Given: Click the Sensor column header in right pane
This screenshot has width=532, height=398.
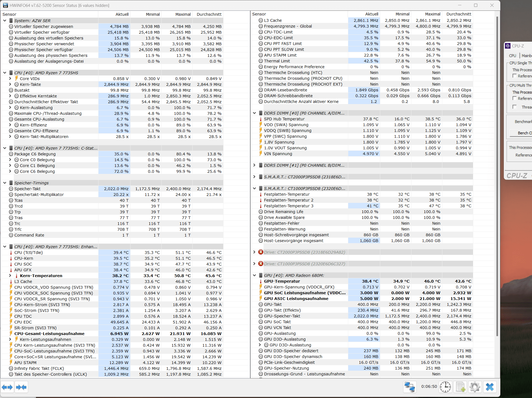Looking at the screenshot, I should (x=299, y=14).
